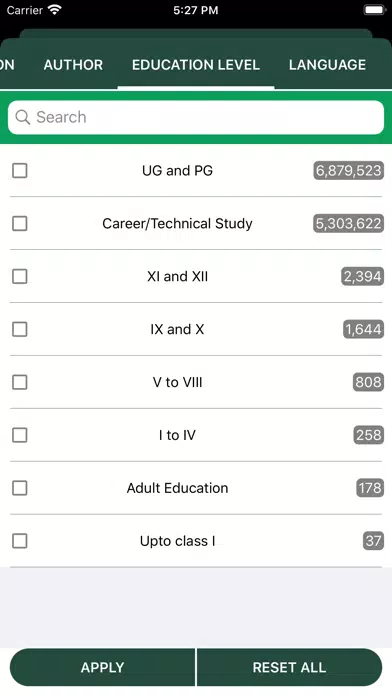This screenshot has height=696, width=392.
Task: Focus the Search input field
Action: point(196,117)
